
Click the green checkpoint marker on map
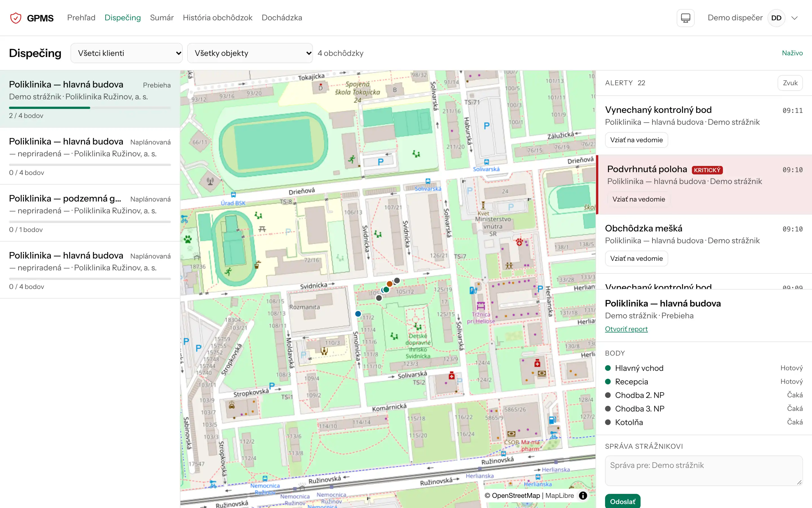(x=386, y=290)
